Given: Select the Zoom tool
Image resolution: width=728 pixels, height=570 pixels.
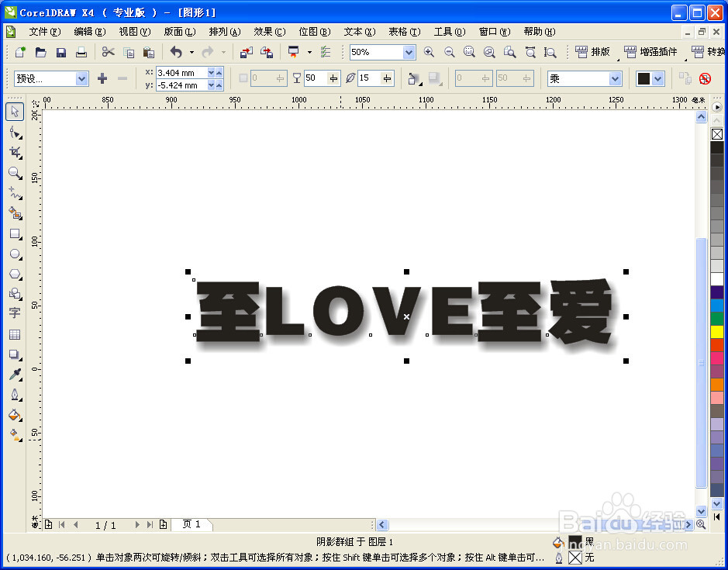Looking at the screenshot, I should pyautogui.click(x=15, y=173).
